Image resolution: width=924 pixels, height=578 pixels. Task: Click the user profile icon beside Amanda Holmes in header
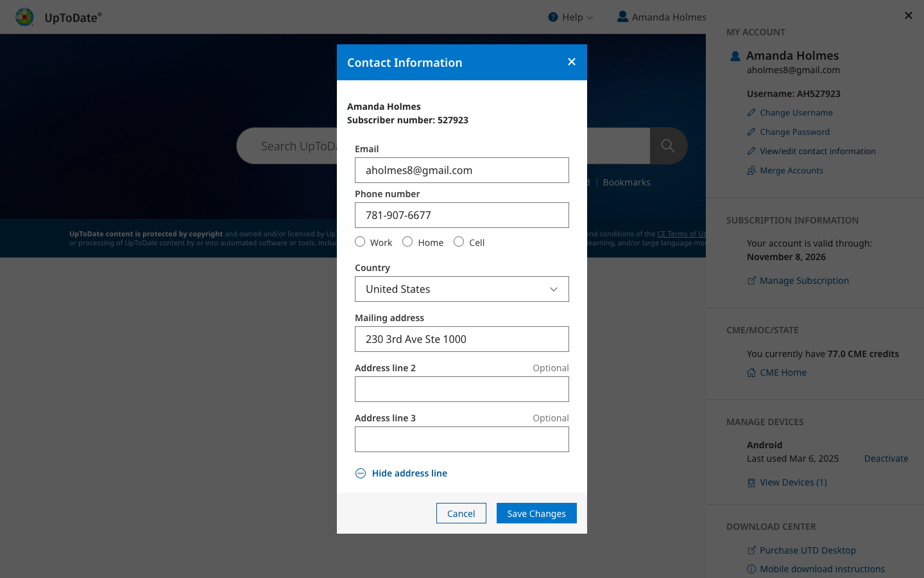[x=622, y=17]
